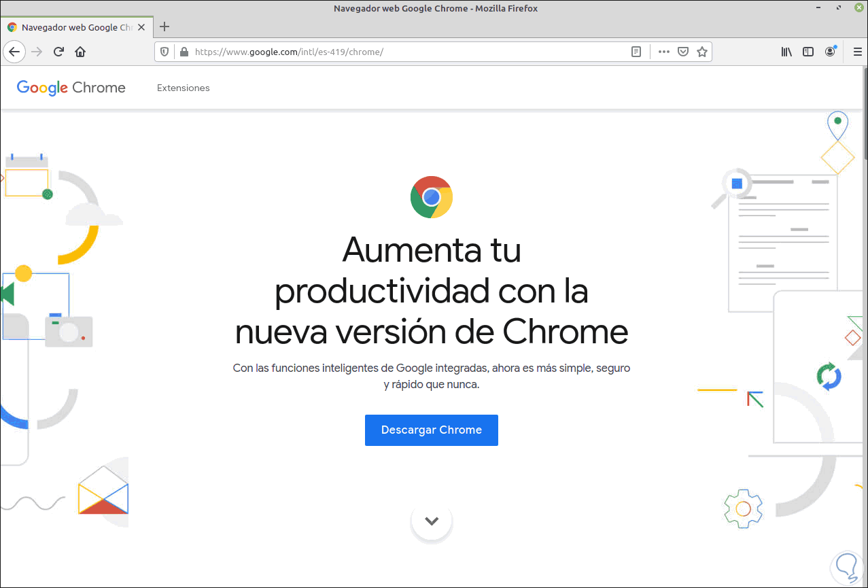
Task: Show sidebars from the toolbar
Action: [x=808, y=52]
